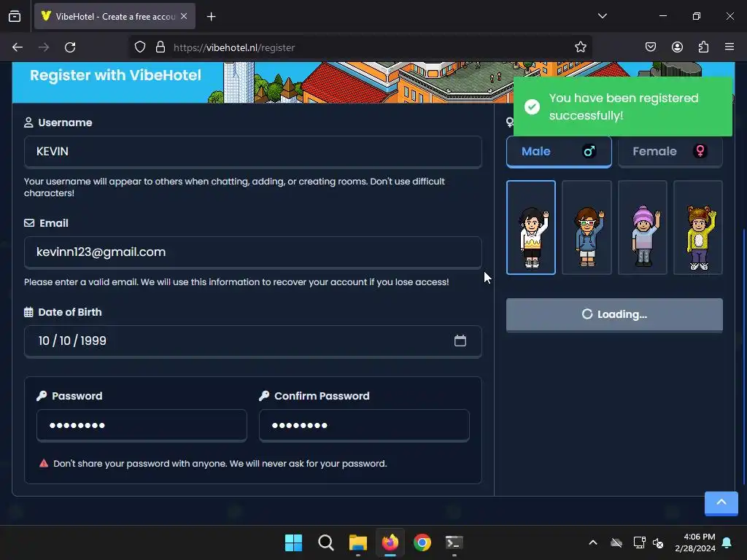Open the notifications bell icon
The width and height of the screenshot is (747, 560).
[x=727, y=542]
